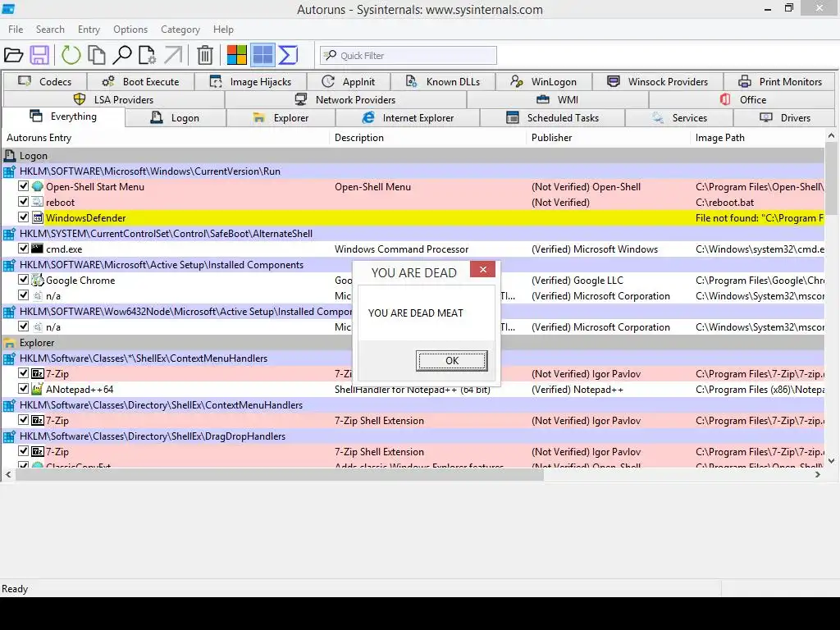Close the YOU ARE DEAD dialog
The width and height of the screenshot is (840, 630).
click(x=482, y=269)
